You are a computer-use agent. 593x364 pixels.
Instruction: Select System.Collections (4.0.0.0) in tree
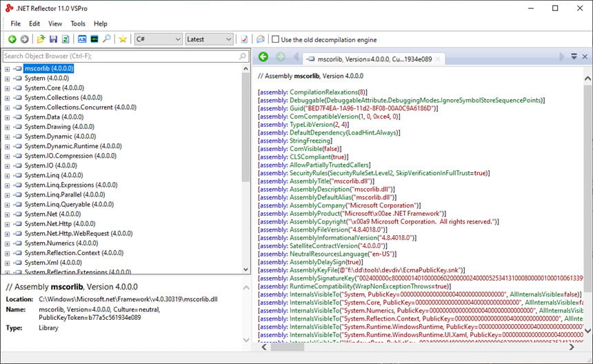(x=63, y=97)
